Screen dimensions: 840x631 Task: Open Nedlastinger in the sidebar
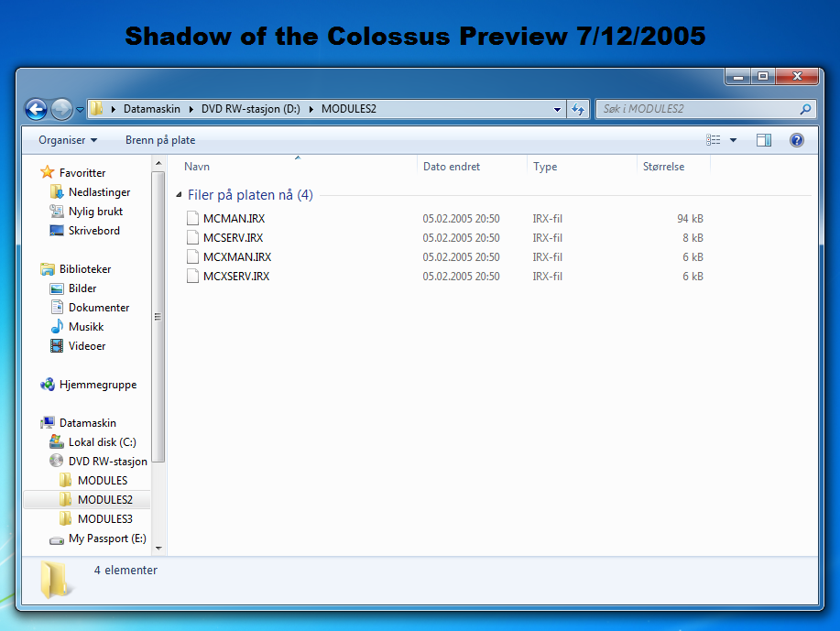99,191
